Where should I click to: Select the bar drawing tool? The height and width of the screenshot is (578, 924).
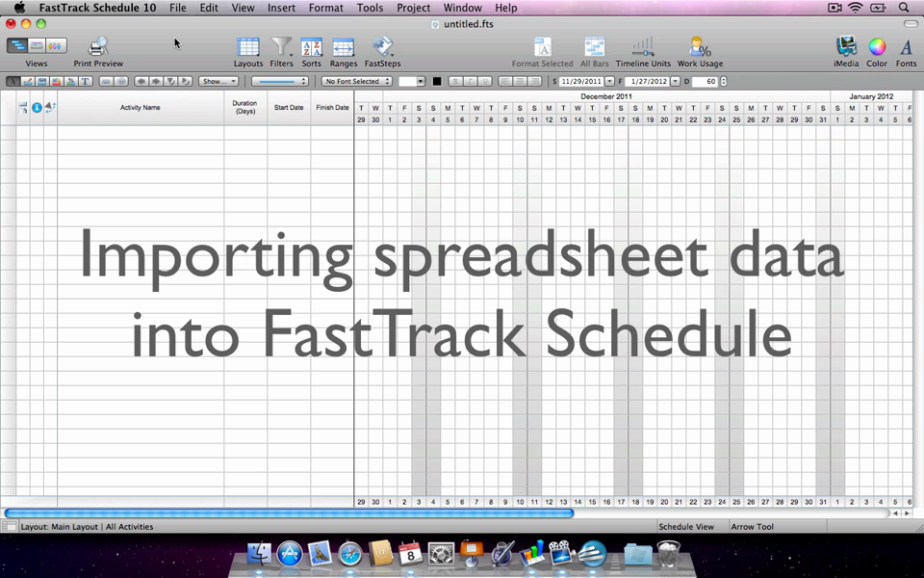coord(28,81)
